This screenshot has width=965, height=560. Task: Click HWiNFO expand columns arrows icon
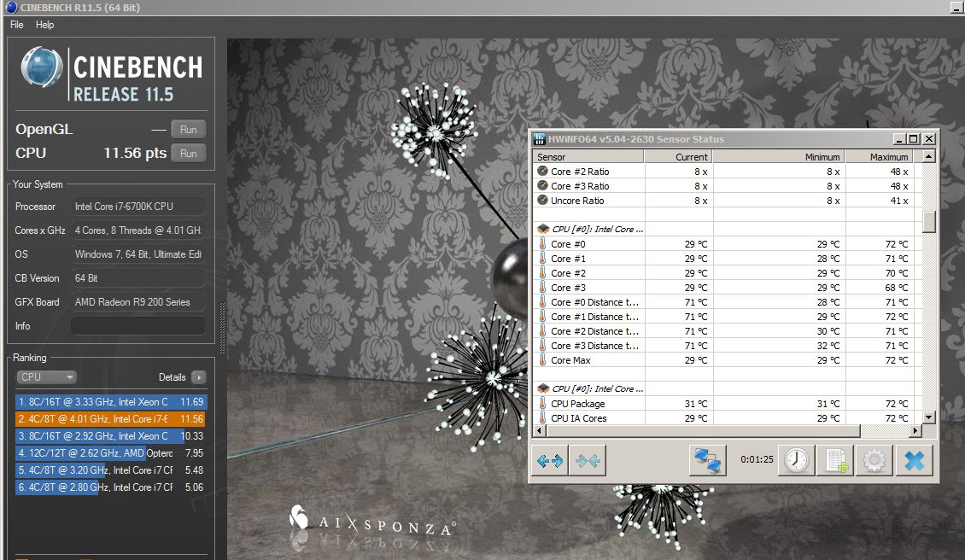click(x=550, y=460)
